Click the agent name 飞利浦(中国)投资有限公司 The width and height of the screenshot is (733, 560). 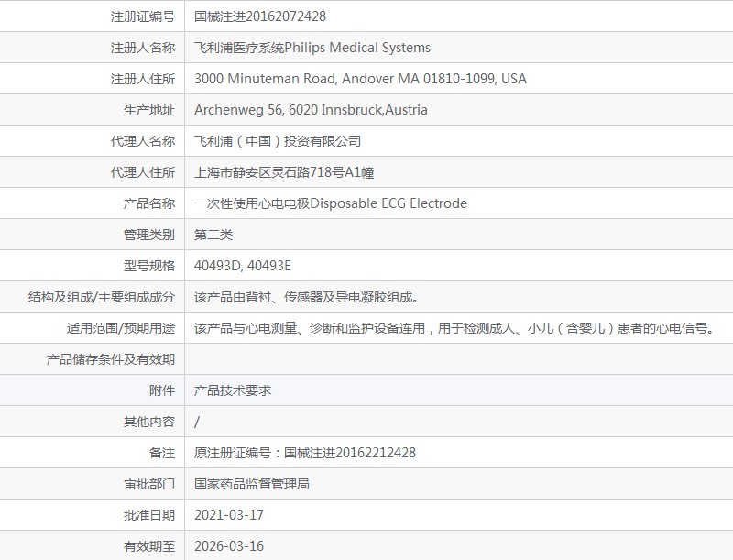pyautogui.click(x=278, y=141)
